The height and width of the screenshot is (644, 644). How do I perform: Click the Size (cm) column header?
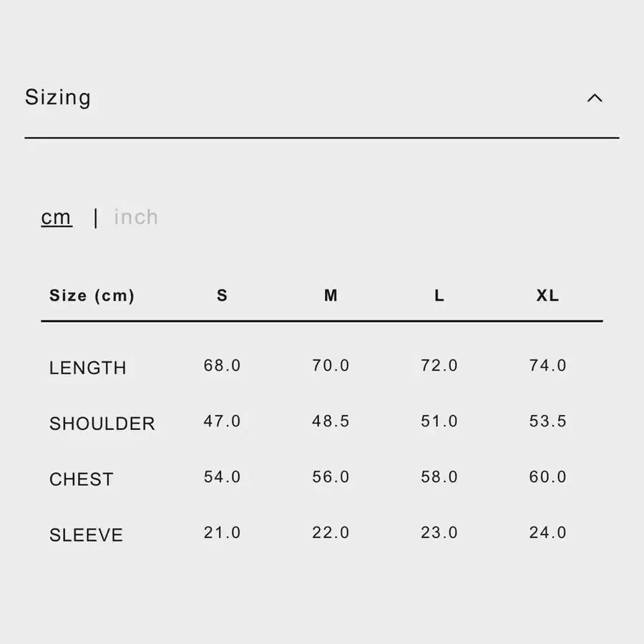pyautogui.click(x=92, y=296)
